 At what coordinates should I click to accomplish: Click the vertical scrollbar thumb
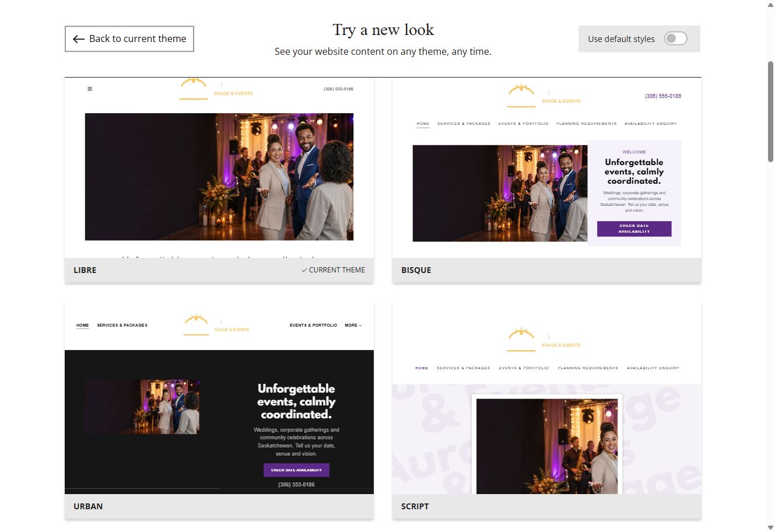[770, 111]
